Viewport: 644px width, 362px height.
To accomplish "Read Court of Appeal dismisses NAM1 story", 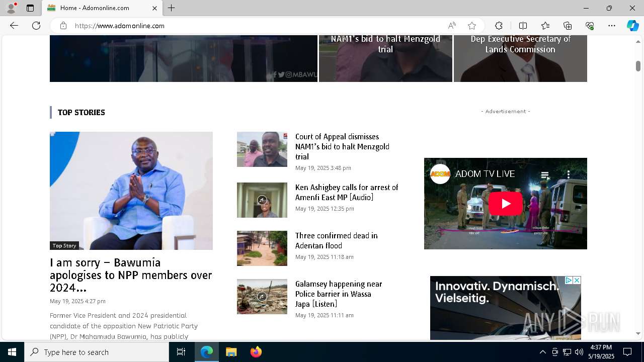I will 342,146.
